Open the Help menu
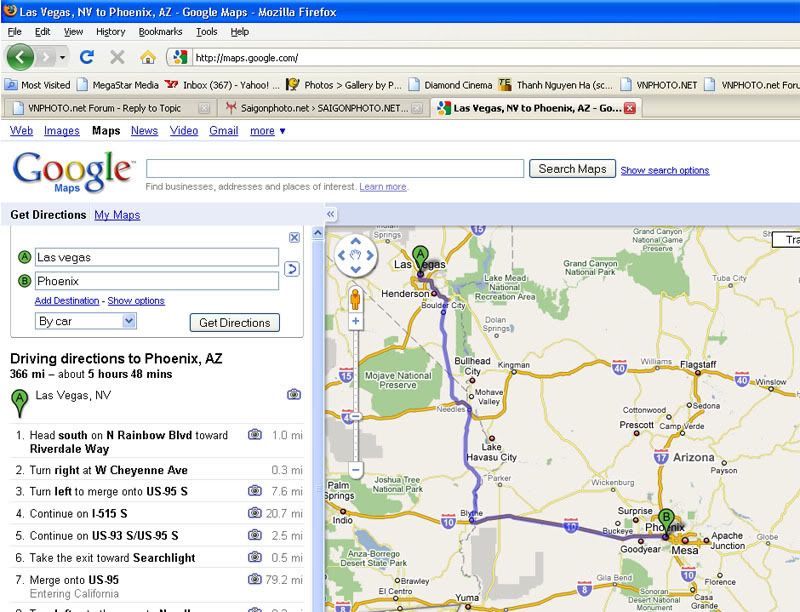800x612 pixels. (x=239, y=32)
